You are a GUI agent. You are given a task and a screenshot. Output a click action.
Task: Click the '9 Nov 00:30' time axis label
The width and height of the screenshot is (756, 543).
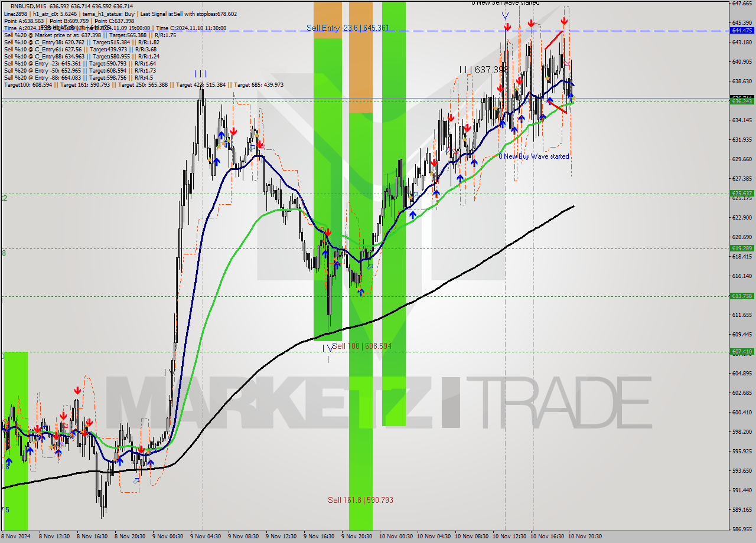coord(168,537)
